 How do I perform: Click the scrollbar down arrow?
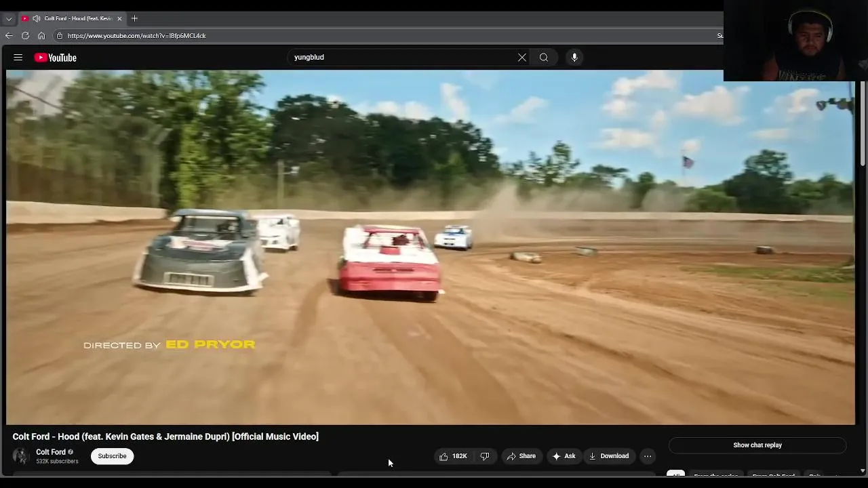(x=863, y=470)
